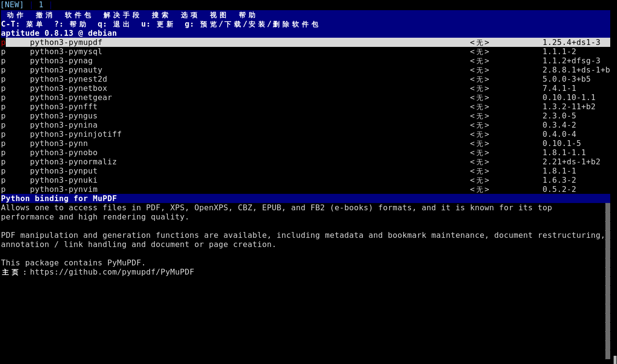Switch to terminal tab 1
The image size is (617, 364).
tap(41, 5)
